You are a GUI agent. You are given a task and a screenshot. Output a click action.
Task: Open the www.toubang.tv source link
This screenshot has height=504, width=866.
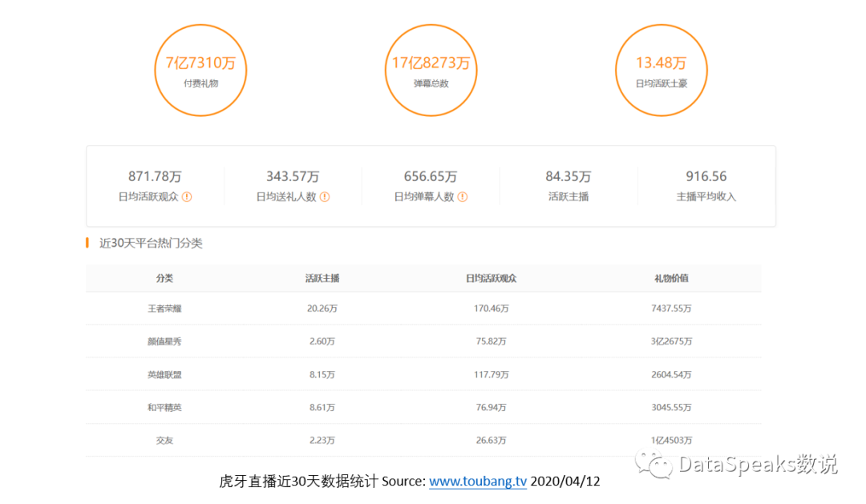pos(478,482)
